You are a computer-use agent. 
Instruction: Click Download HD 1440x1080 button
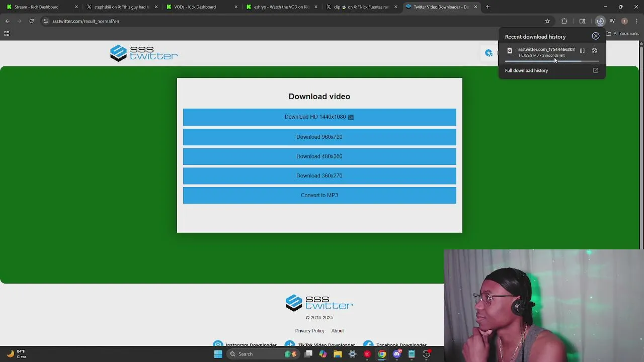pyautogui.click(x=319, y=117)
